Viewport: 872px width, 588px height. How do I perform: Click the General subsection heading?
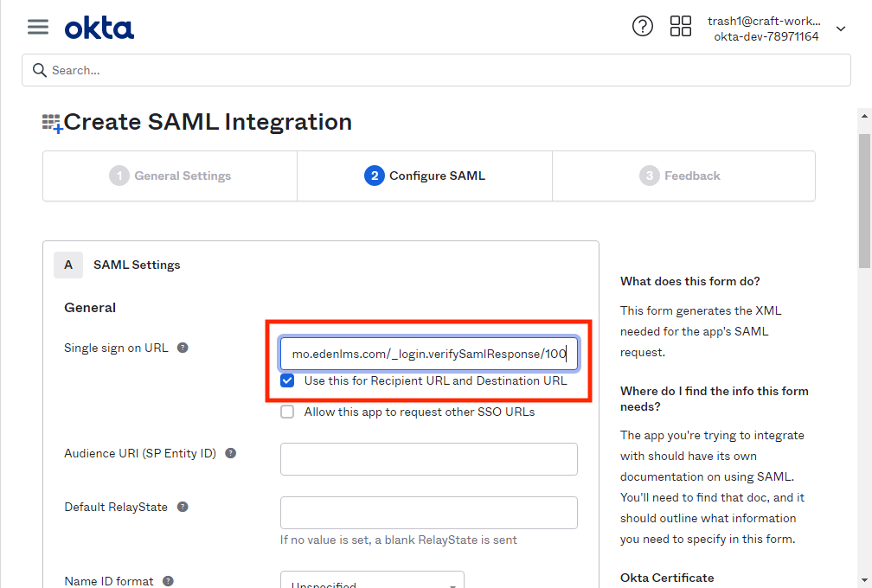tap(90, 308)
